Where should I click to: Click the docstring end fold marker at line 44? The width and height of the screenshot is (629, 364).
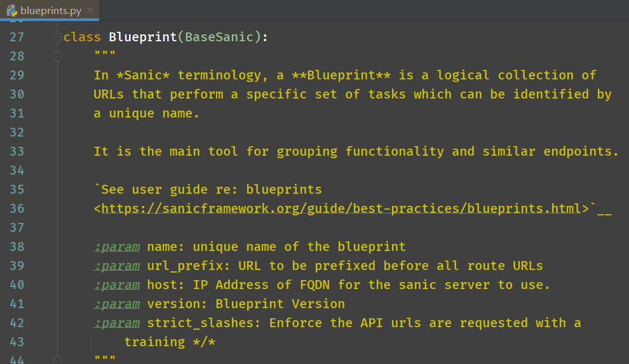tap(57, 360)
